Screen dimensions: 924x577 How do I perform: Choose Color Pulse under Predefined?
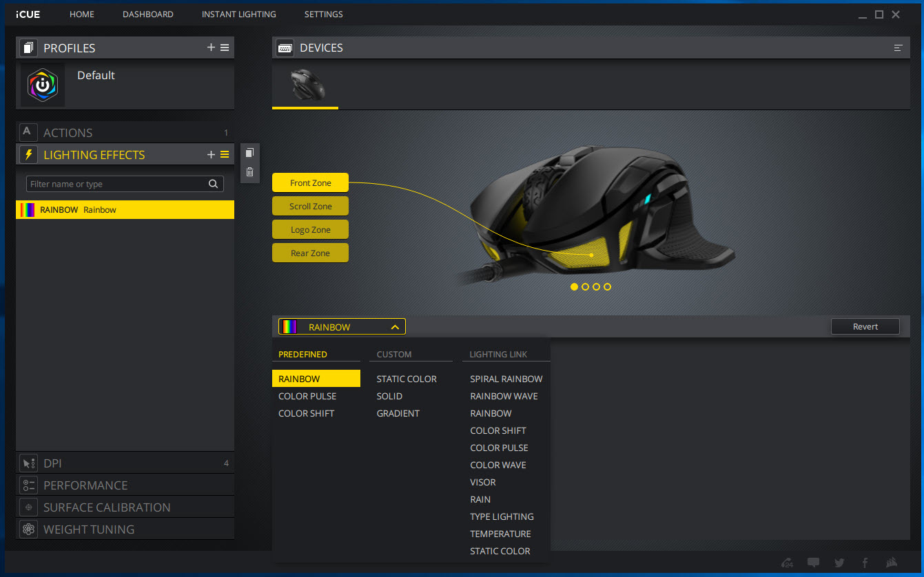[x=307, y=396]
